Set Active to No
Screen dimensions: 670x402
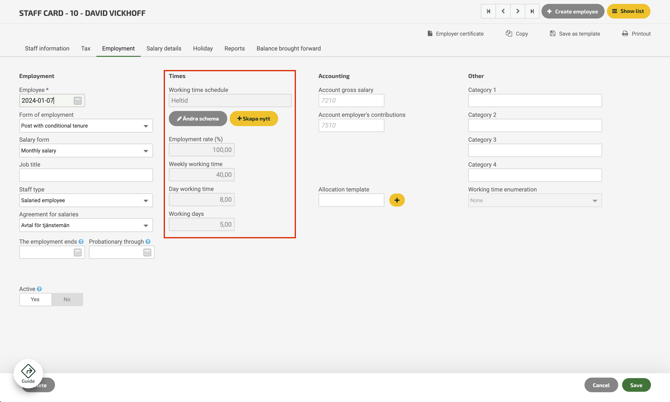[67, 299]
